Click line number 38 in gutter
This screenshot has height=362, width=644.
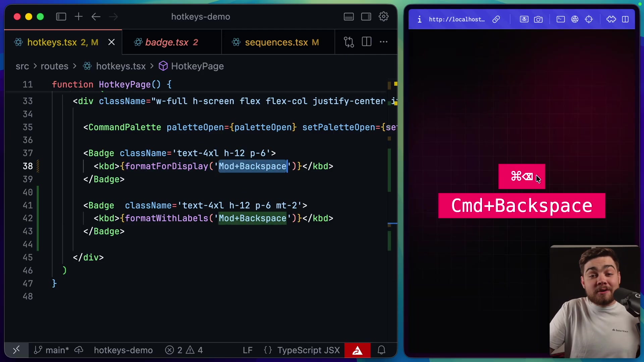(x=28, y=166)
